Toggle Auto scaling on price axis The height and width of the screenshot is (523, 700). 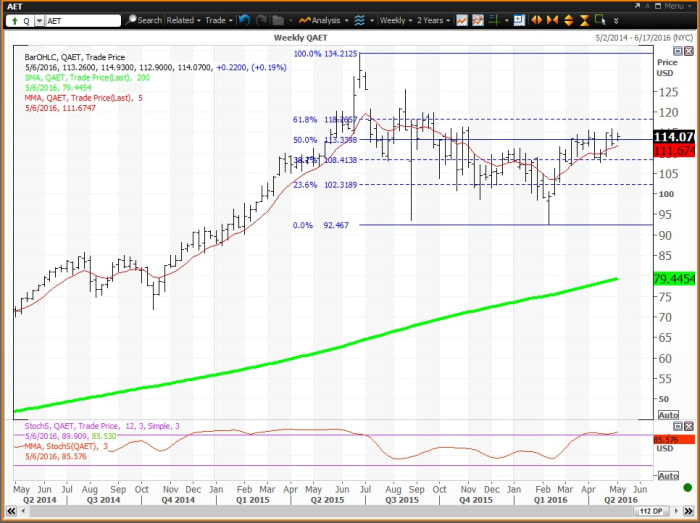click(668, 414)
